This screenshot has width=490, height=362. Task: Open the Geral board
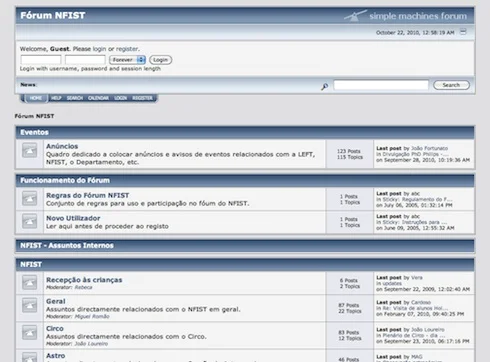56,301
